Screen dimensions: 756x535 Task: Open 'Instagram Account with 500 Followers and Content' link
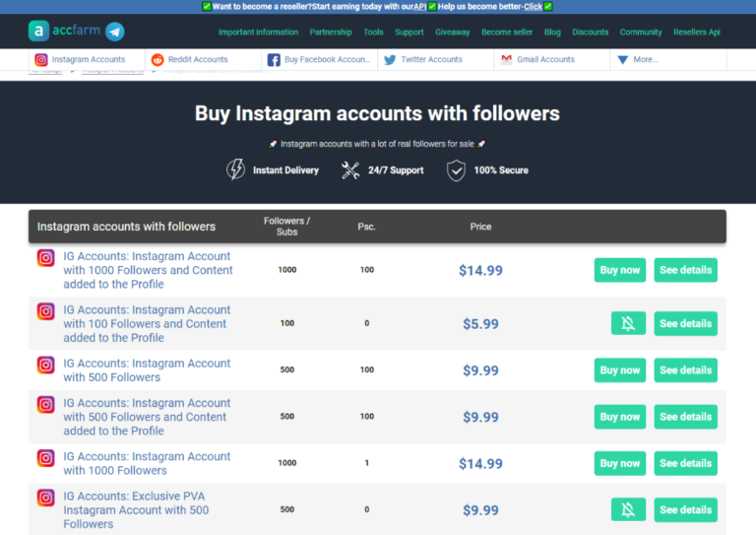coord(147,417)
